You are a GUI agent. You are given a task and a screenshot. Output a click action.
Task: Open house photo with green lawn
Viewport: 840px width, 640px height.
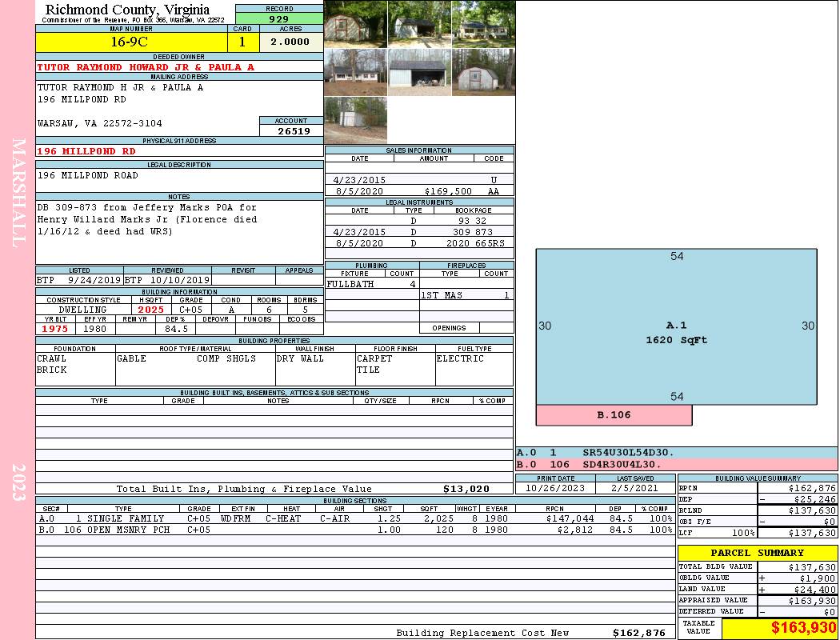point(483,24)
